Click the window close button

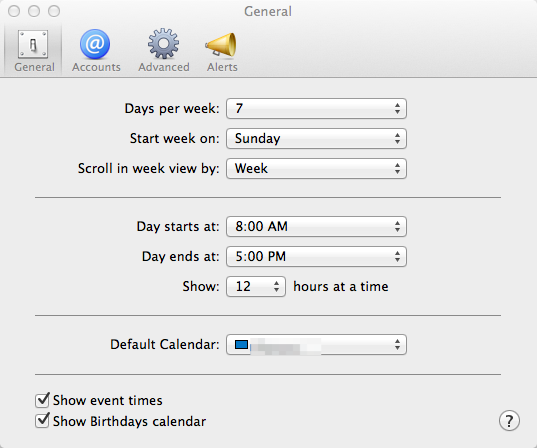pyautogui.click(x=14, y=11)
